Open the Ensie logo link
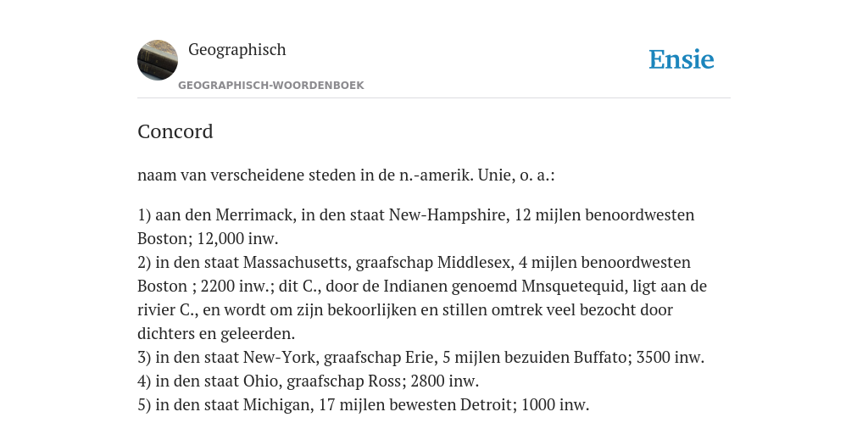This screenshot has width=868, height=434. [x=682, y=59]
